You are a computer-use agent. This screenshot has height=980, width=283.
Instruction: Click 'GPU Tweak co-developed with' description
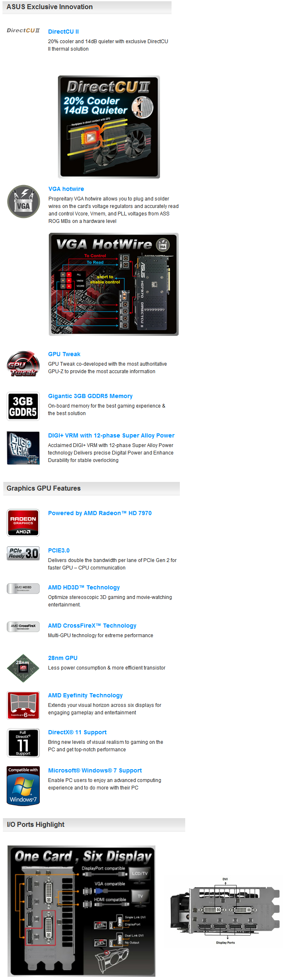click(x=107, y=368)
